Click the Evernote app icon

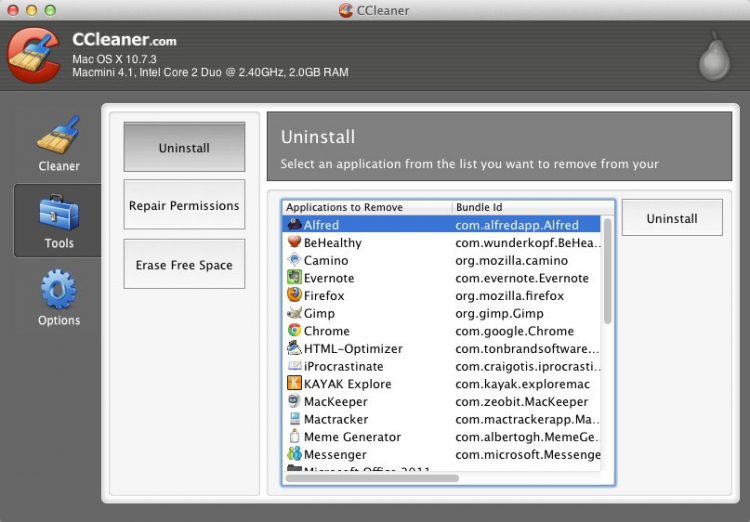click(294, 278)
